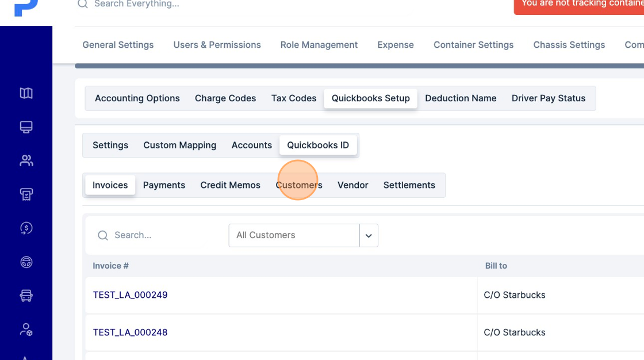Select Quickbooks Setup tab
The width and height of the screenshot is (644, 360).
(370, 98)
